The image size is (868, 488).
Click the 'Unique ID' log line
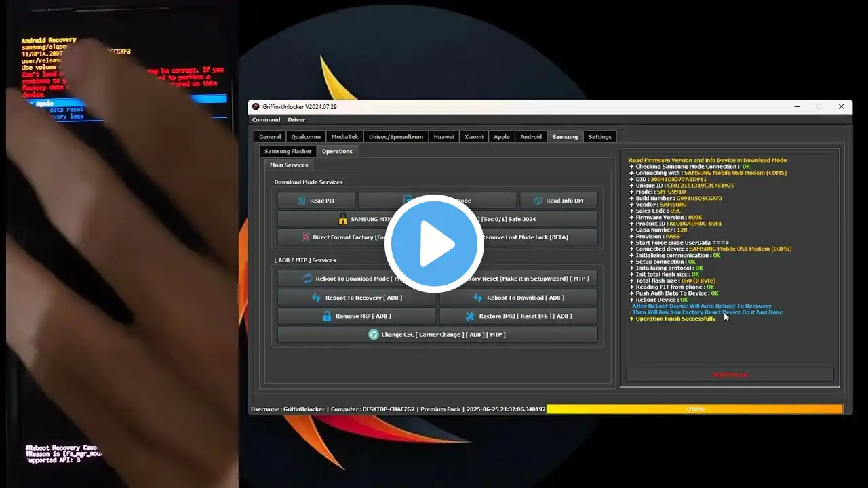point(682,186)
